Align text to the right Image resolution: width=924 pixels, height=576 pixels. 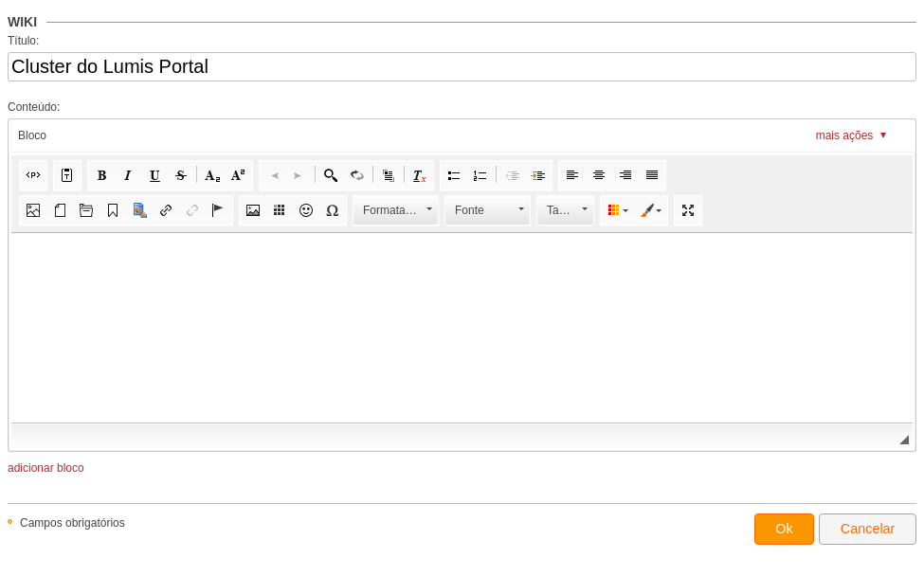[x=625, y=175]
